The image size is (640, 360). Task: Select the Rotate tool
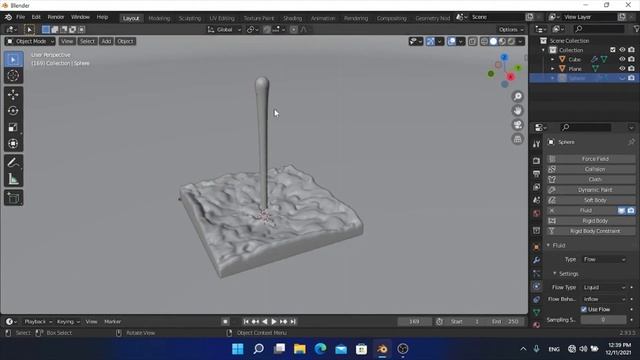pyautogui.click(x=13, y=111)
